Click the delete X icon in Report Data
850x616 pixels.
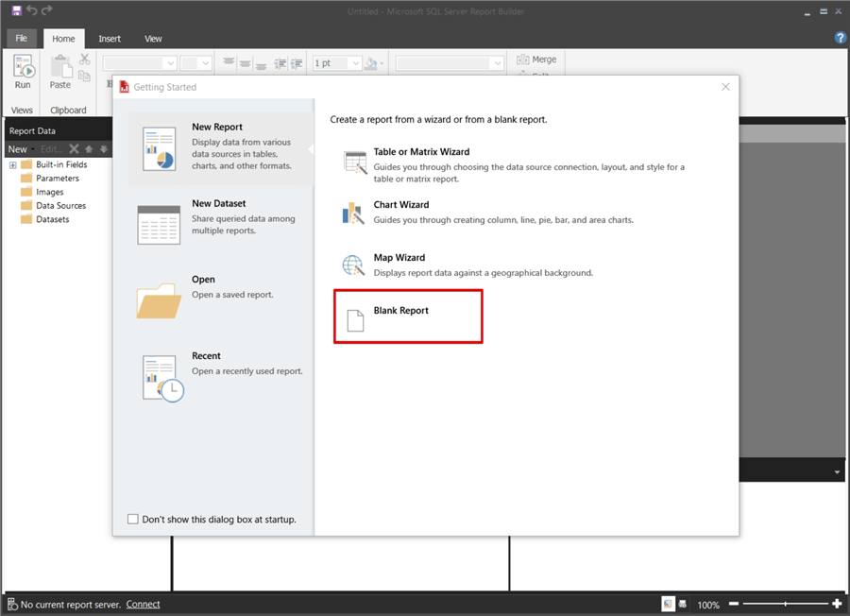click(75, 149)
